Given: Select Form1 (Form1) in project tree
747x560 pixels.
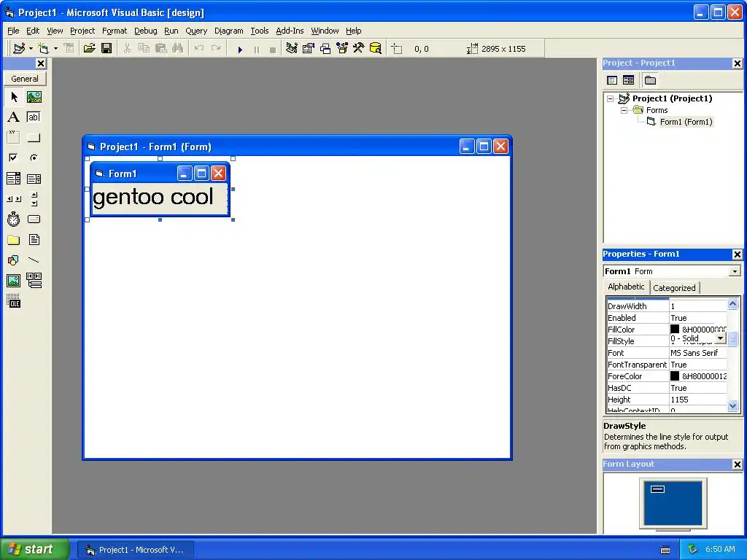Looking at the screenshot, I should click(x=686, y=122).
